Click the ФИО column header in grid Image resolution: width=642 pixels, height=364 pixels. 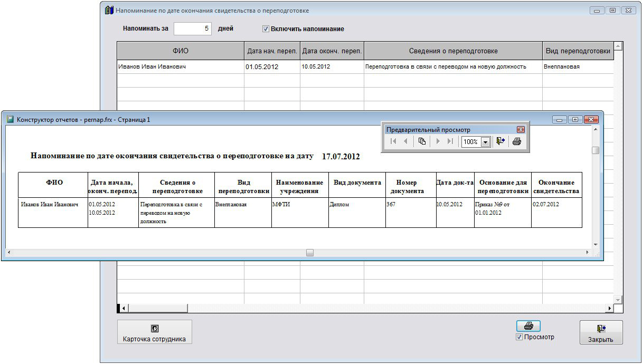181,51
